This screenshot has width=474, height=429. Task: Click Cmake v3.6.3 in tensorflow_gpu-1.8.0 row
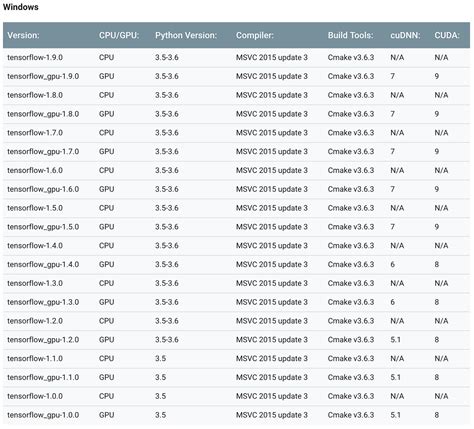click(x=351, y=114)
